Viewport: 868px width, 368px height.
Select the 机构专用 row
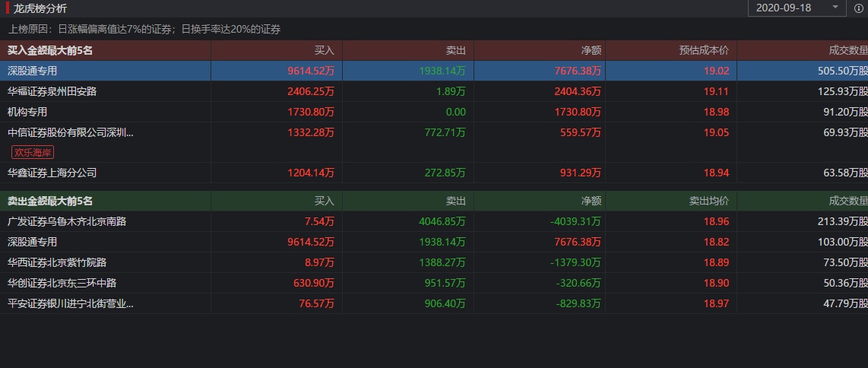click(x=434, y=112)
